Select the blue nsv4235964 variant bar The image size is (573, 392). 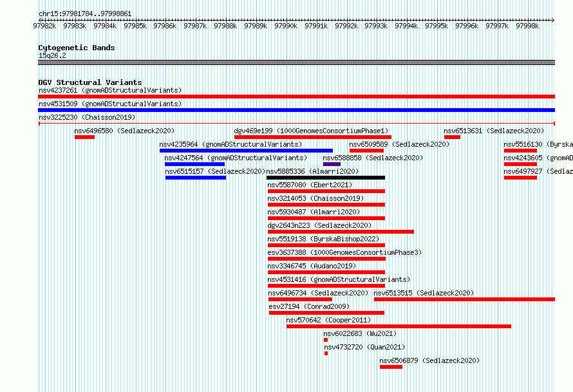[x=247, y=151]
